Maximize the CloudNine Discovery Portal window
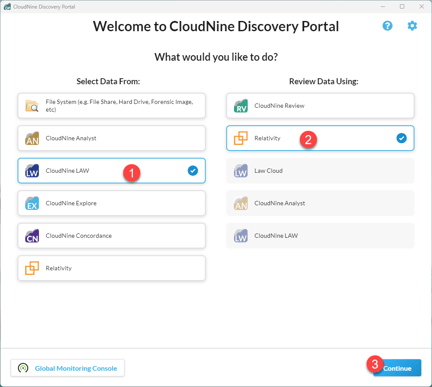The image size is (432, 387). [402, 7]
